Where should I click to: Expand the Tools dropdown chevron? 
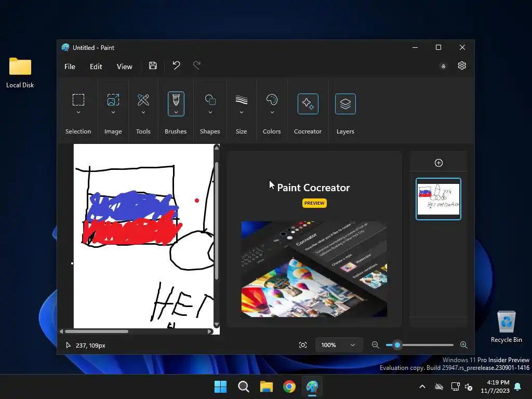pyautogui.click(x=143, y=112)
